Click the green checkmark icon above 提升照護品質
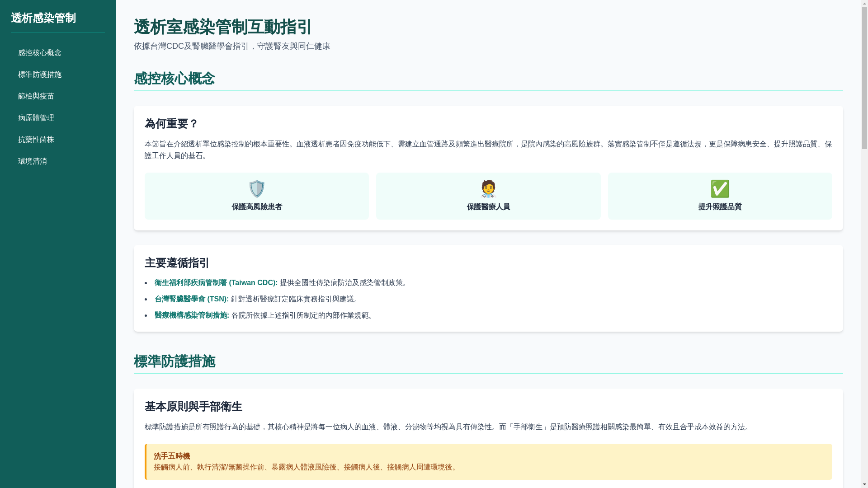Image resolution: width=868 pixels, height=488 pixels. click(x=720, y=189)
